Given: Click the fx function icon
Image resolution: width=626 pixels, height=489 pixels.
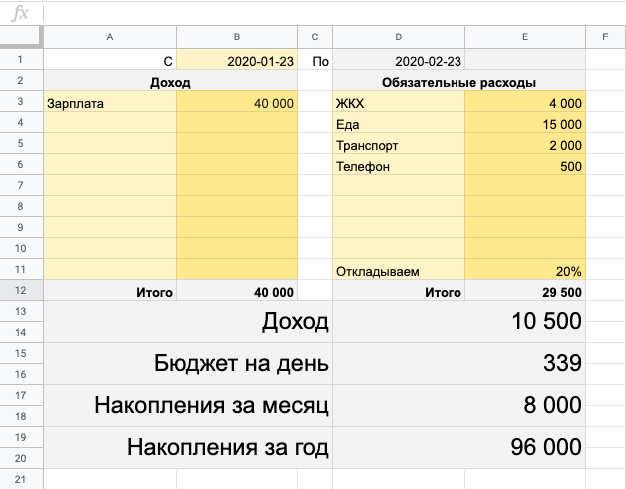Looking at the screenshot, I should tap(18, 13).
